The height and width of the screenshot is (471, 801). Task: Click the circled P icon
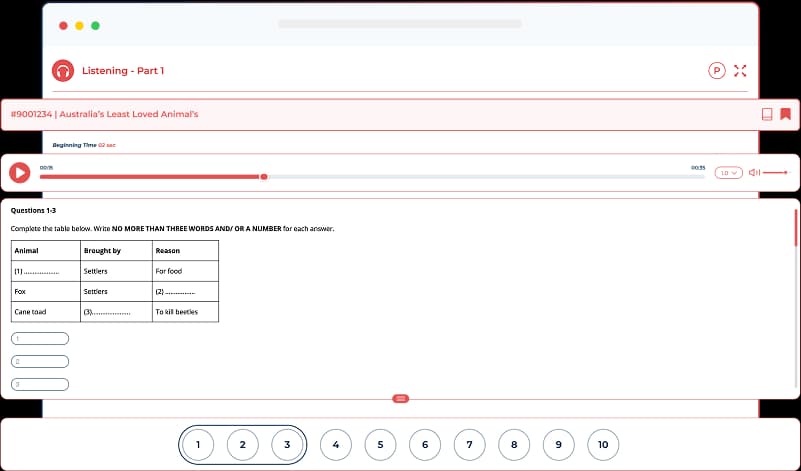coord(716,70)
